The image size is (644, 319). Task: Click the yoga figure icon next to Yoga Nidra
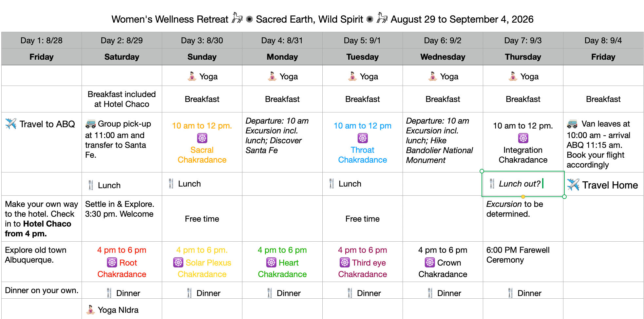91,310
